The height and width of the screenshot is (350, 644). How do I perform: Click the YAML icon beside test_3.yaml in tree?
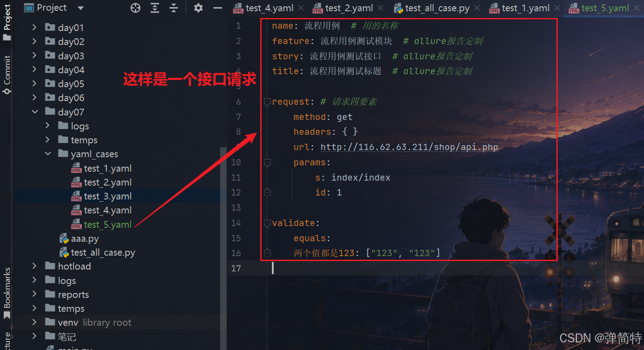[x=76, y=196]
